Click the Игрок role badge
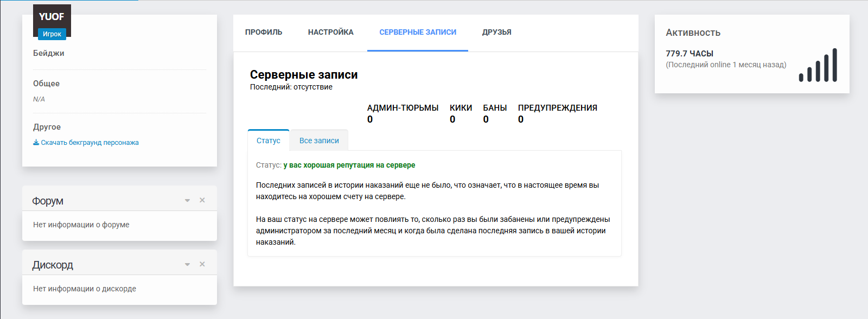This screenshot has width=868, height=319. [52, 34]
